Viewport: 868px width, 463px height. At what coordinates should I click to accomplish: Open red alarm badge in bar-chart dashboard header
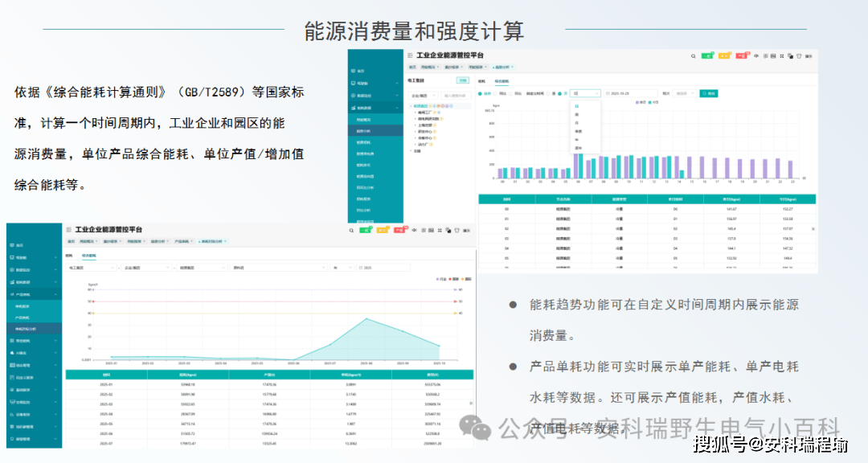[x=742, y=56]
